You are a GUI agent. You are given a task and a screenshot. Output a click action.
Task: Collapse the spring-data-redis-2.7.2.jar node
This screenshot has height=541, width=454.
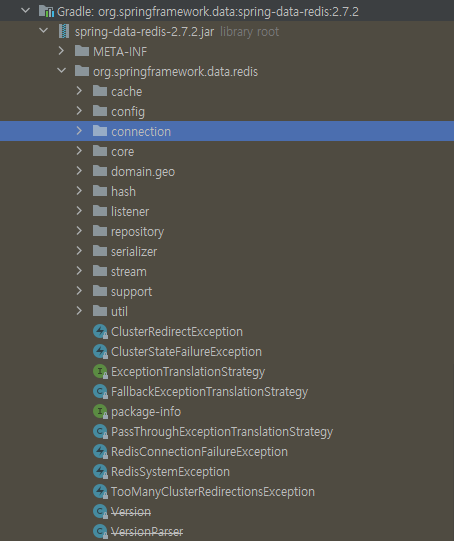tap(44, 30)
